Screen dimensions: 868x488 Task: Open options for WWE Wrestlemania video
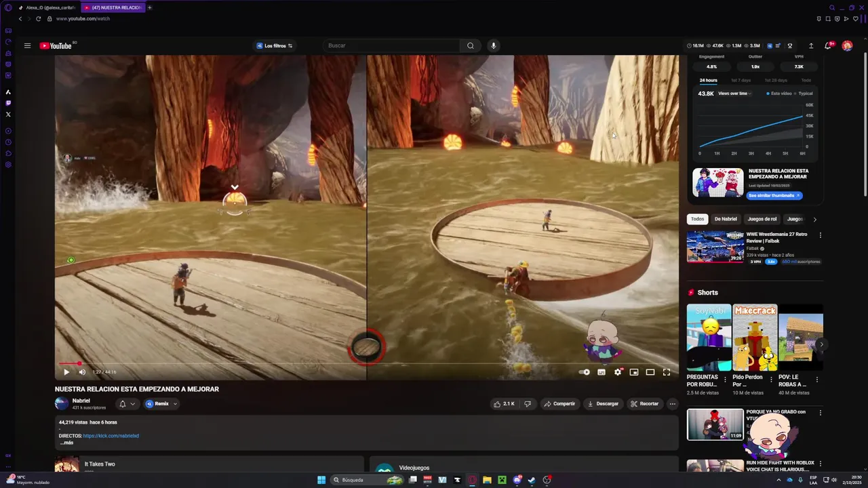pos(820,235)
